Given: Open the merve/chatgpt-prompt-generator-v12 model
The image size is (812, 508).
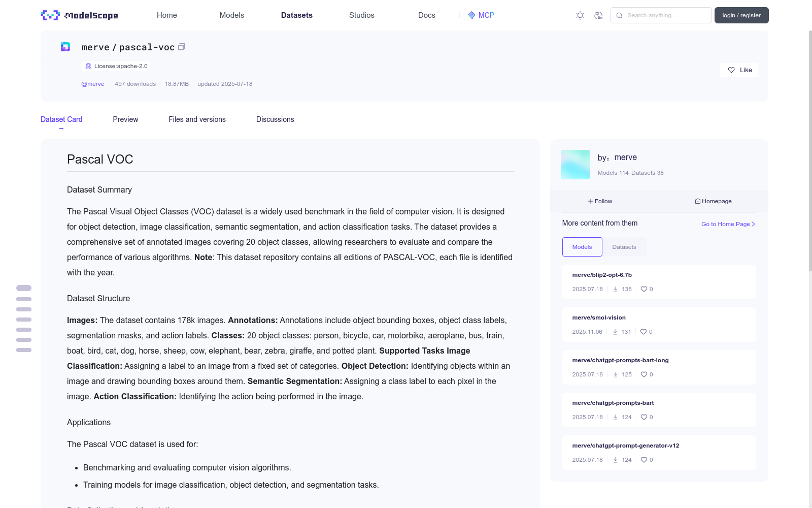Looking at the screenshot, I should [626, 446].
